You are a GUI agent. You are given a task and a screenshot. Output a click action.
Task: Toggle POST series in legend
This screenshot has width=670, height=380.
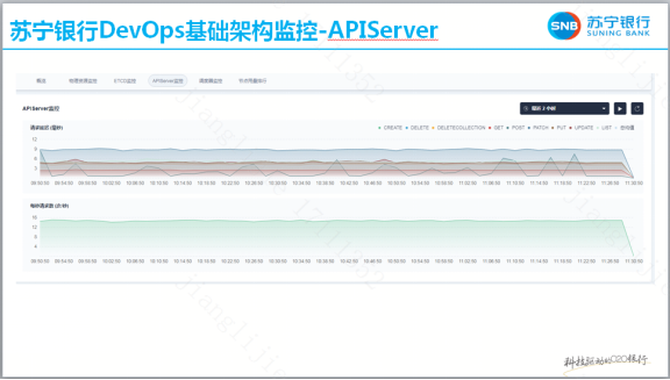coord(515,128)
